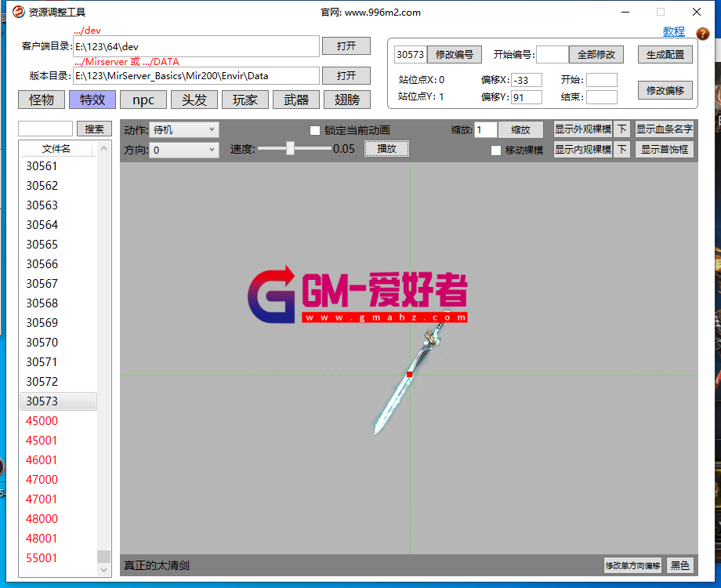The height and width of the screenshot is (588, 721).
Task: Click the 显示血条名字 button
Action: [665, 129]
